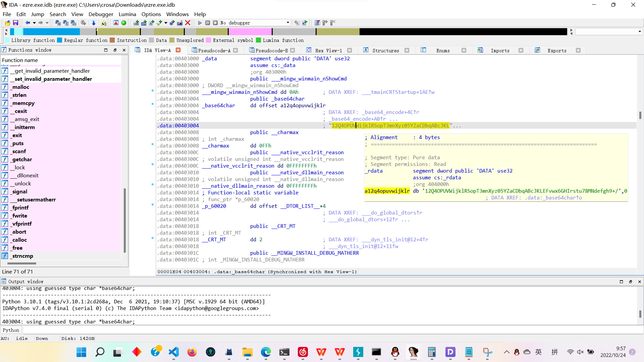The image size is (644, 362).
Task: Click the green circle toolbar icon
Action: click(124, 23)
